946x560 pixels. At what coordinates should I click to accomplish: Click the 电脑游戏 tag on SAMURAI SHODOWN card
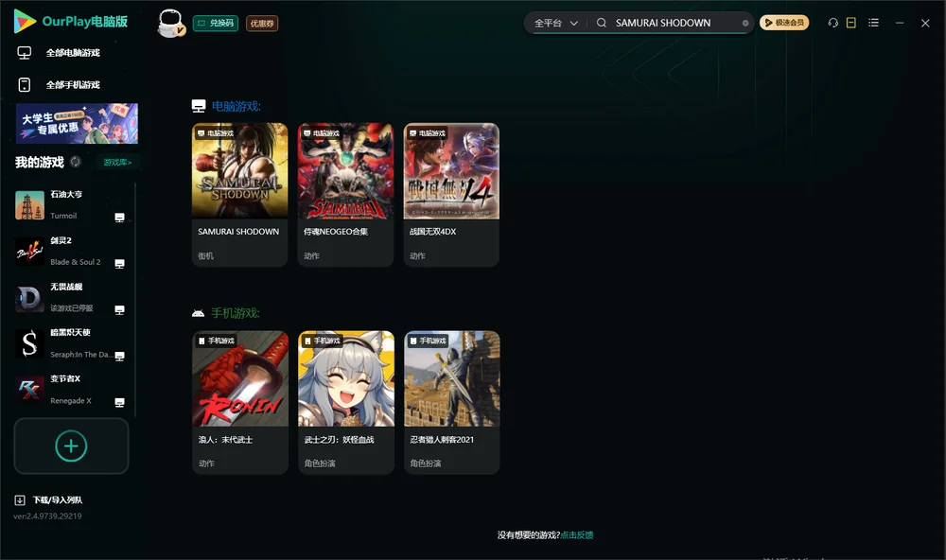click(x=216, y=132)
